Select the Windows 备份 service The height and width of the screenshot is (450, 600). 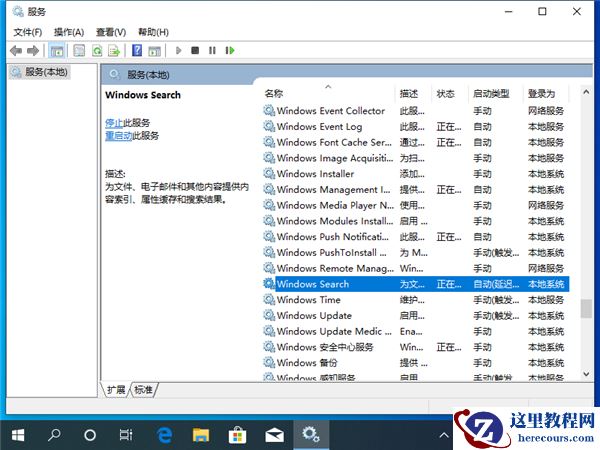pyautogui.click(x=416, y=363)
